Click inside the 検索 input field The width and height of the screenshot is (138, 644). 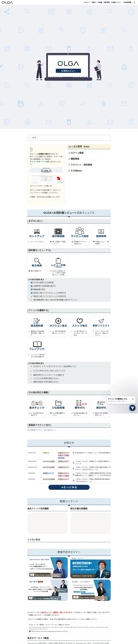[x=69, y=138]
